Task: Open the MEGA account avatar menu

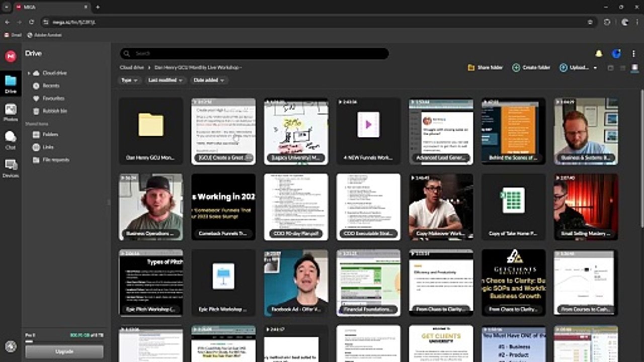Action: point(616,54)
